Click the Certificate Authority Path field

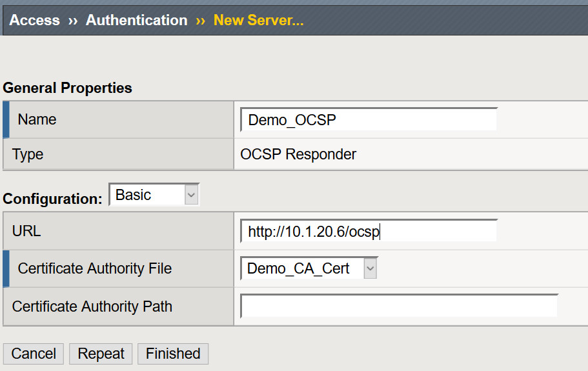[399, 306]
